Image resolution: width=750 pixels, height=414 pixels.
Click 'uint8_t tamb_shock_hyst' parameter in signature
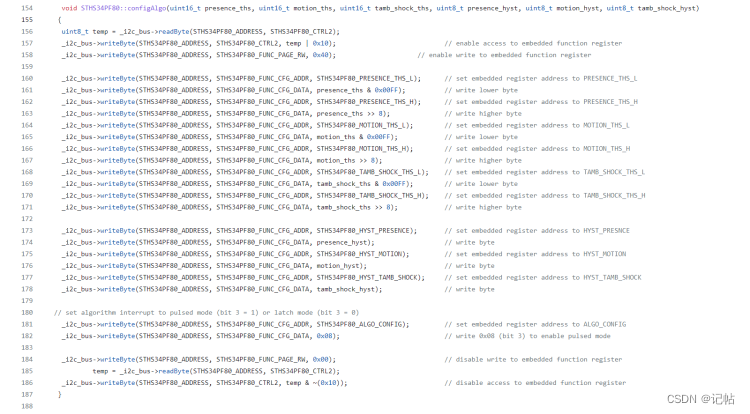coord(651,8)
